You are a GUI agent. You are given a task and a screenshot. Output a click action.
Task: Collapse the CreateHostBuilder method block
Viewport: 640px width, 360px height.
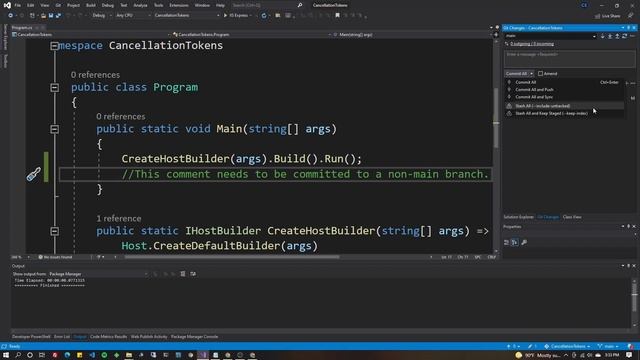click(x=54, y=231)
